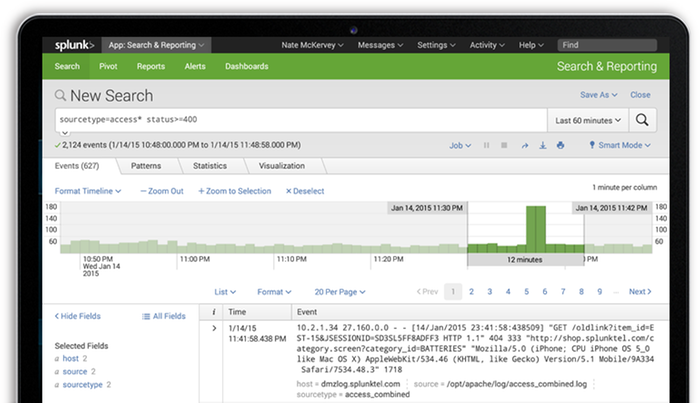This screenshot has height=403, width=700.
Task: Go to Pivot nav tab
Action: (x=108, y=66)
